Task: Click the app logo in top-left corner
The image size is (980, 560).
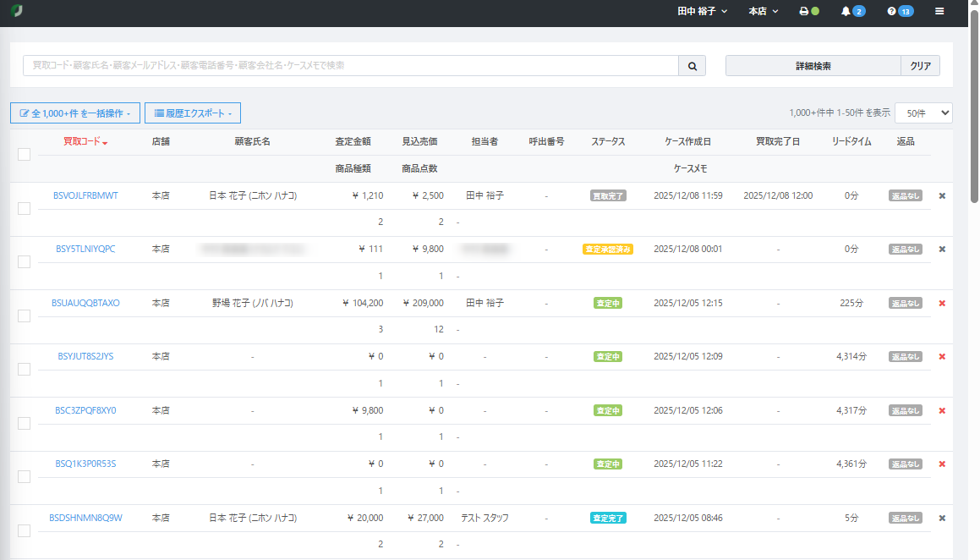Action: pos(17,11)
